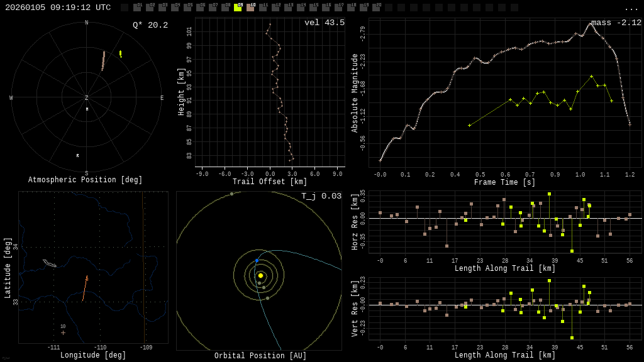Toggle the tan station 10 box
The image size is (644, 362).
click(250, 8)
